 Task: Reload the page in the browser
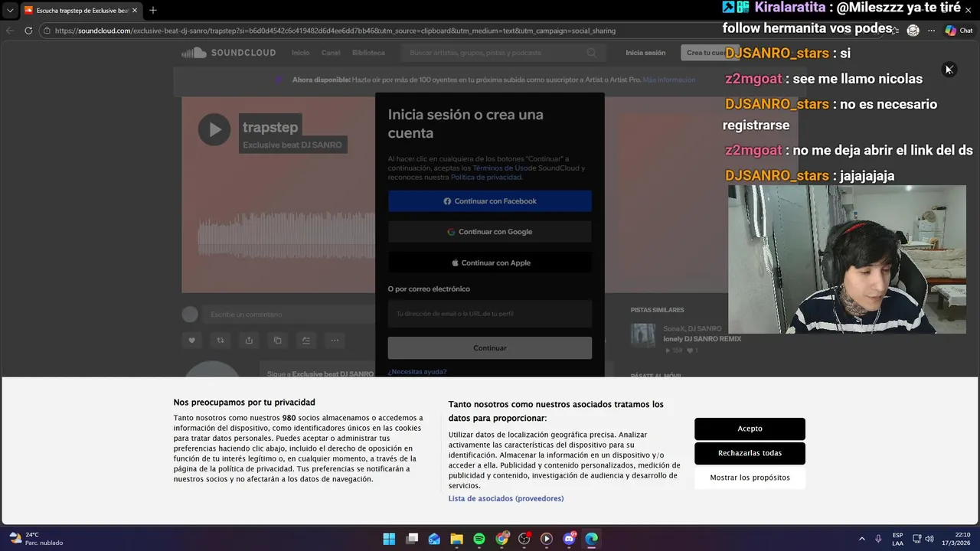pyautogui.click(x=28, y=31)
